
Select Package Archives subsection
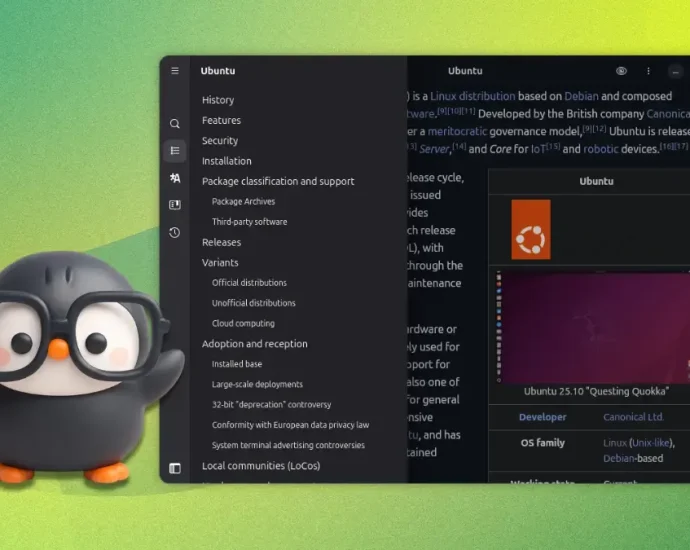243,202
